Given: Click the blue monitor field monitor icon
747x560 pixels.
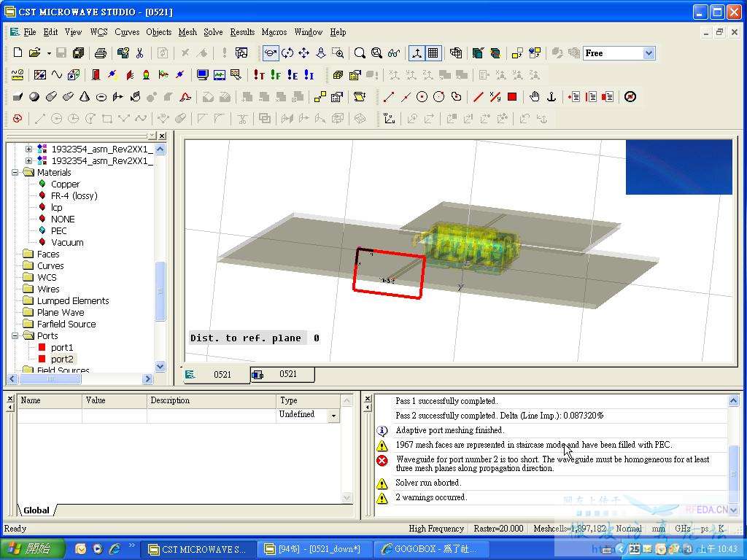Looking at the screenshot, I should click(x=202, y=75).
